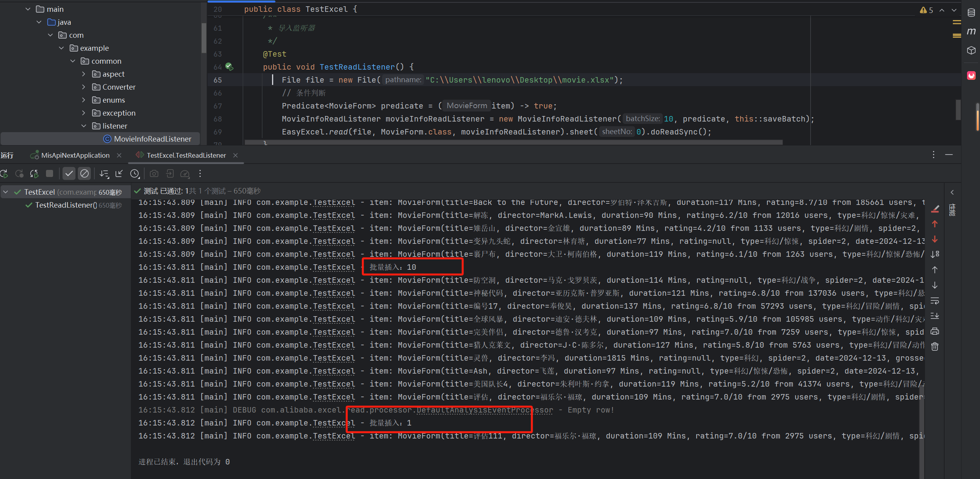Select the TestExcel.TestReadListener run tab
The width and height of the screenshot is (980, 479).
(x=186, y=155)
